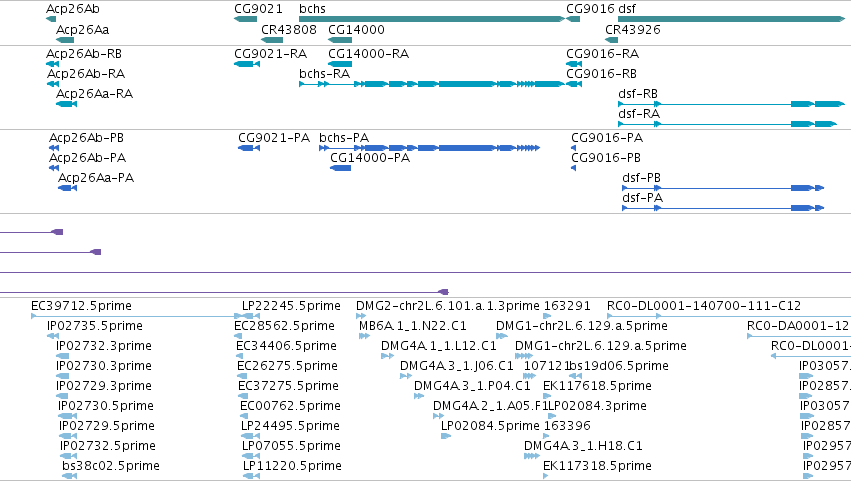851x481 pixels.
Task: Select the IP02729.3prime EST label
Action: (104, 386)
